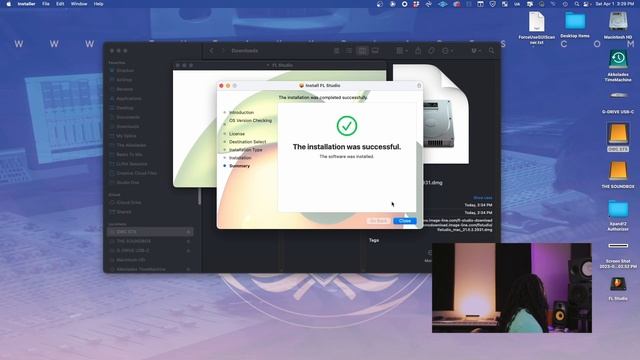This screenshot has width=640, height=360.
Task: Click the green success checkmark icon
Action: point(347,126)
